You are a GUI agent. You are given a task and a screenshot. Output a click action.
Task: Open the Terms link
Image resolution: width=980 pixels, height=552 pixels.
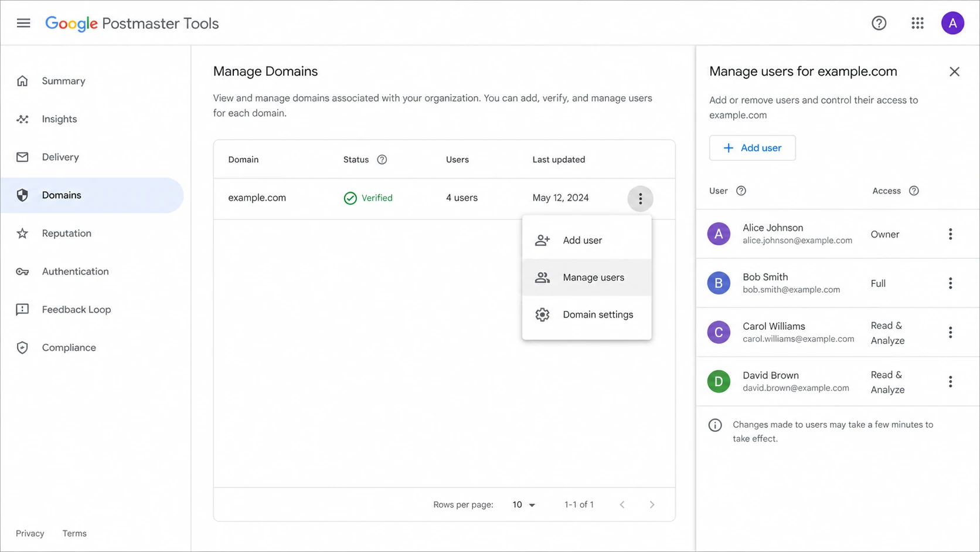pos(74,533)
